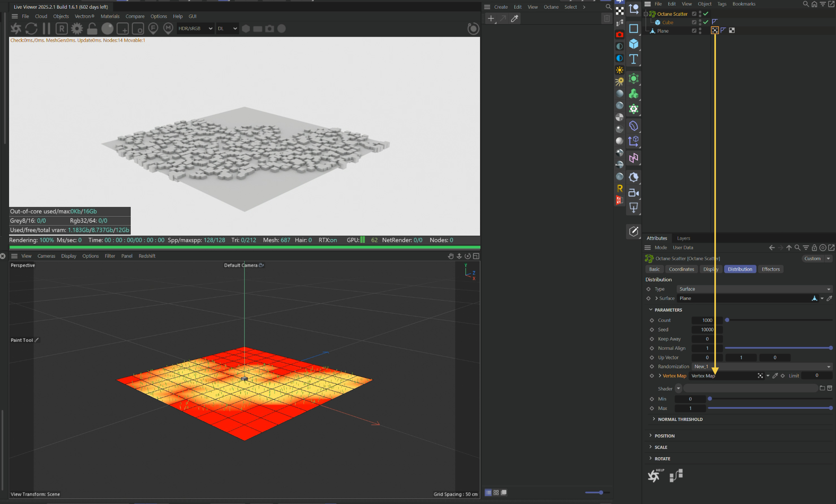
Task: Toggle Octane Scatter enabled green checkmark
Action: [706, 14]
